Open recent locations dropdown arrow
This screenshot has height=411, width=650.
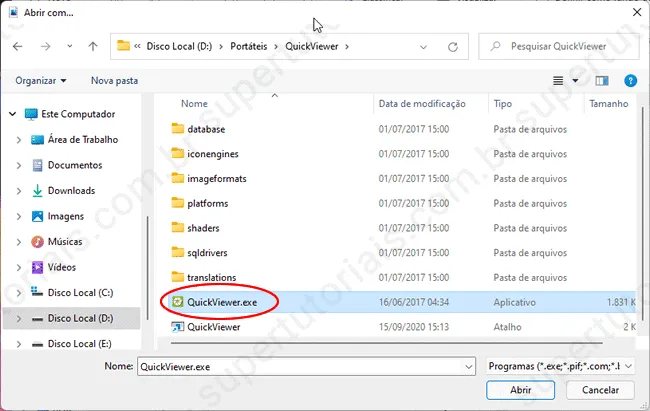70,46
